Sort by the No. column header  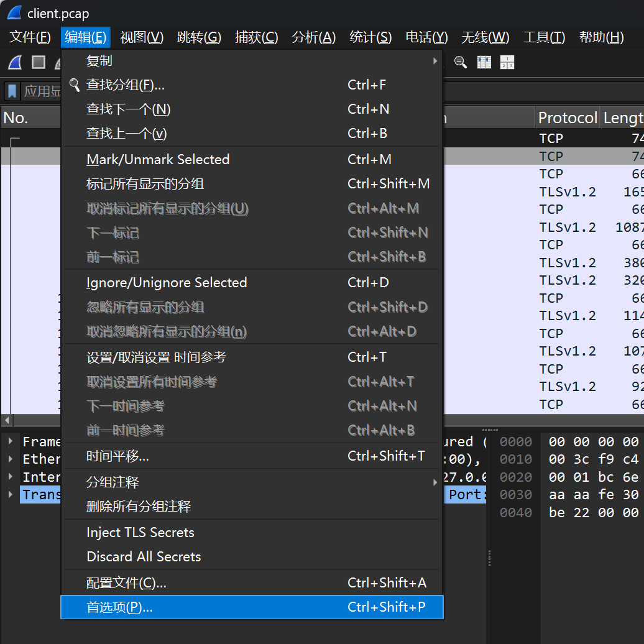[x=31, y=118]
